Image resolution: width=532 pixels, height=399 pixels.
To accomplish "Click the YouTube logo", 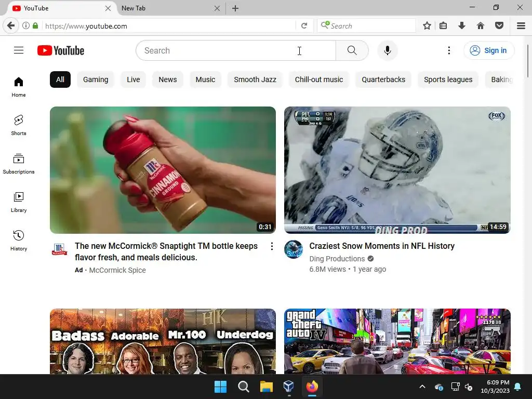I will pyautogui.click(x=61, y=50).
